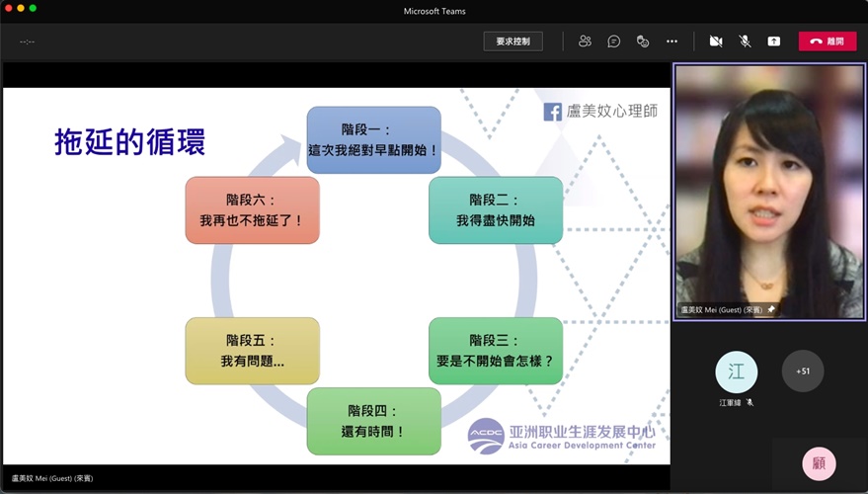Click the 要求控制 request control button
Screen dimensions: 868x494
click(x=513, y=41)
